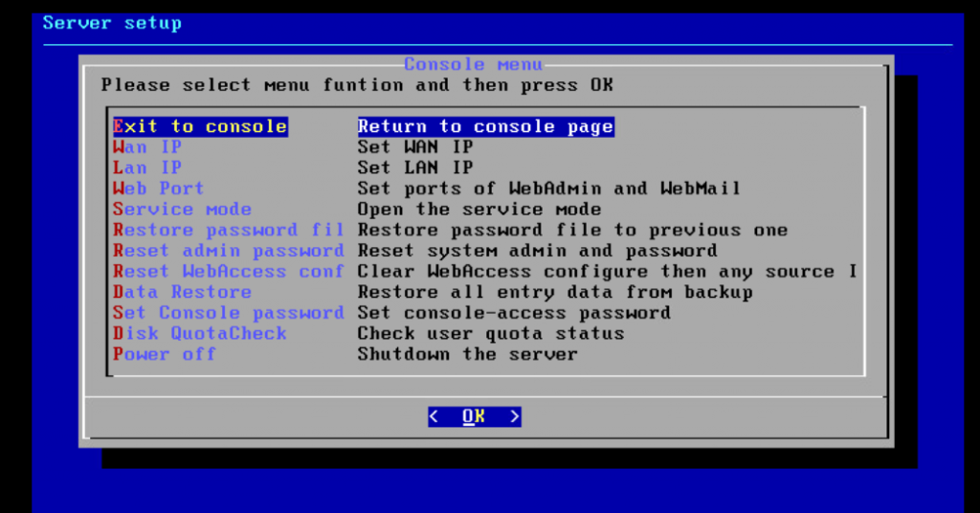Open the Web Port setting

pyautogui.click(x=159, y=189)
